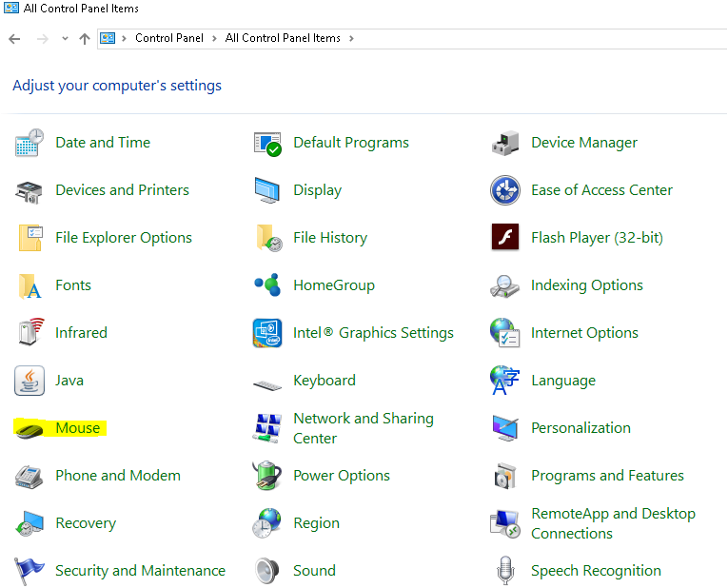Click Control Panel in address breadcrumb
Image resolution: width=728 pixels, height=588 pixels.
(169, 39)
